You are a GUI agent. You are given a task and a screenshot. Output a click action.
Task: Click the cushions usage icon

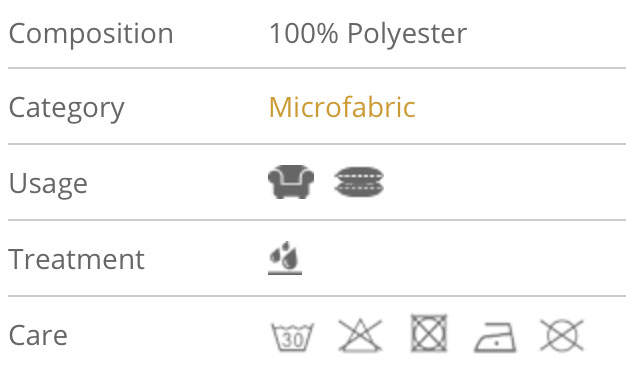click(359, 182)
